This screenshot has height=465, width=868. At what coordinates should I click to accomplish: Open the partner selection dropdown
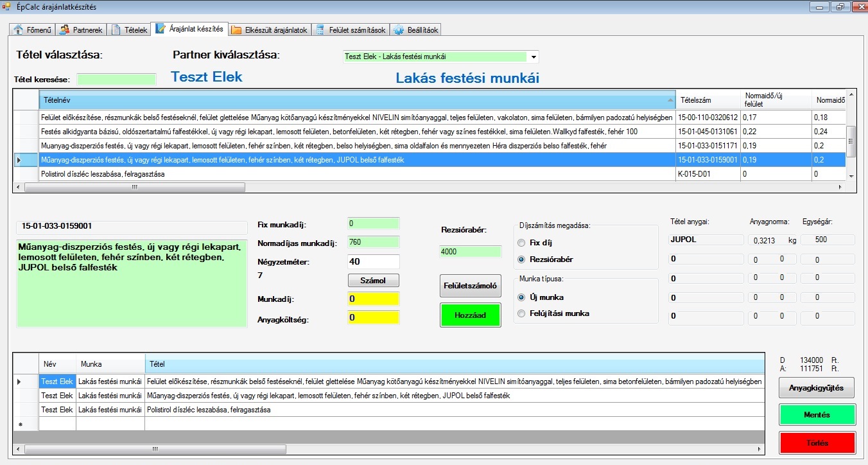534,57
